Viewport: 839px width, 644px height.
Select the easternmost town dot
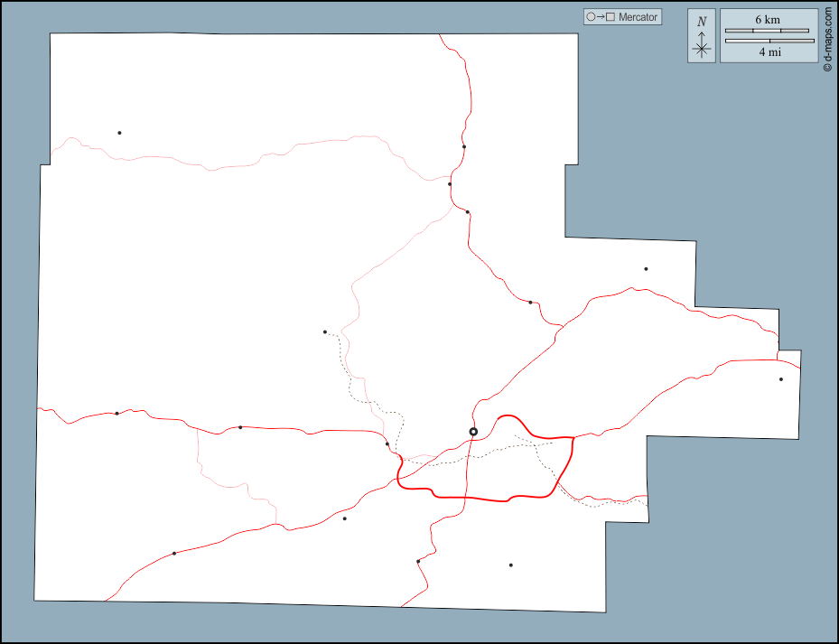point(781,379)
